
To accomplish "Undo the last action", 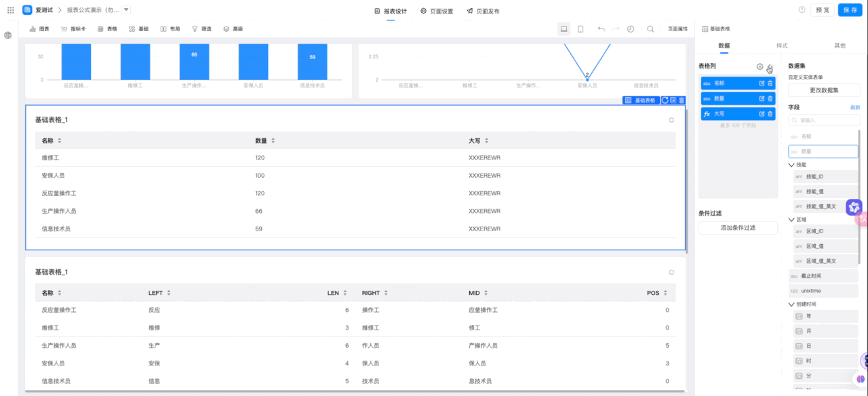I will pos(601,29).
